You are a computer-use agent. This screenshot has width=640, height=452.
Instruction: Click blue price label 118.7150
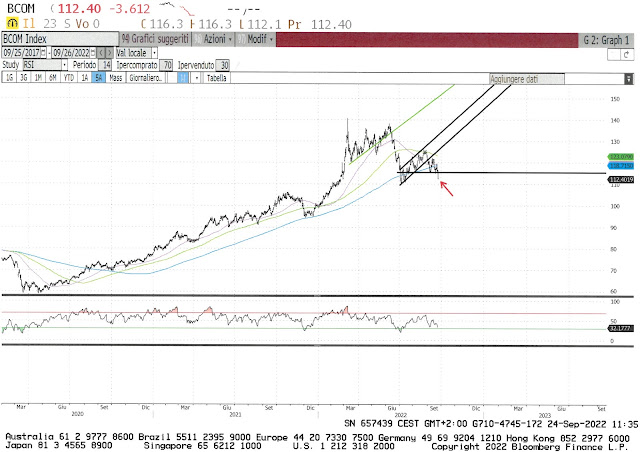tap(621, 166)
